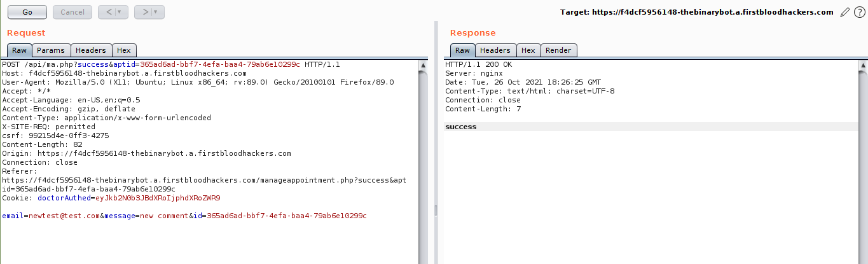
Task: Click the X-SITE-REQ: permitted header
Action: pos(48,127)
